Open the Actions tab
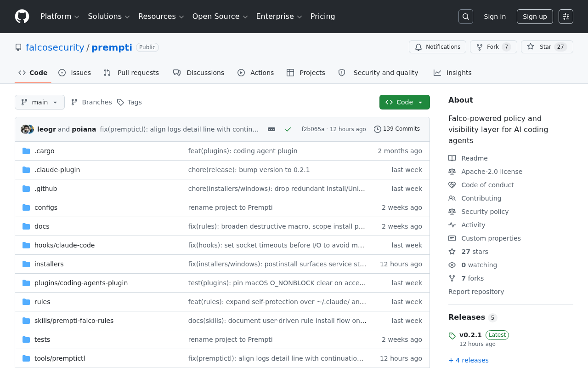 coord(256,73)
